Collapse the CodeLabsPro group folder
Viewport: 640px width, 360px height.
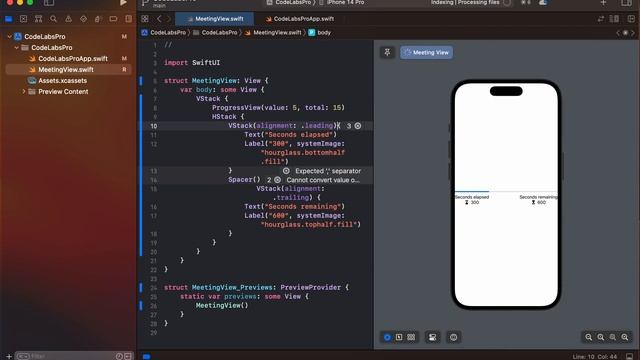point(16,47)
